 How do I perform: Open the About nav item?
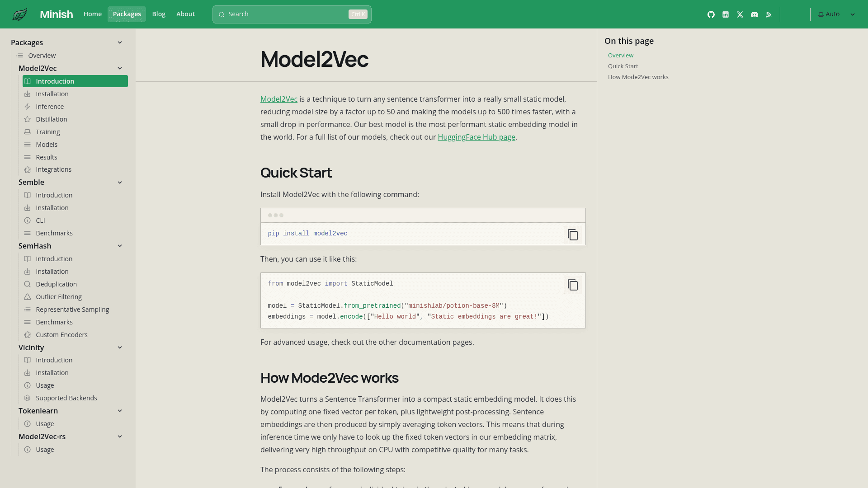click(x=186, y=14)
